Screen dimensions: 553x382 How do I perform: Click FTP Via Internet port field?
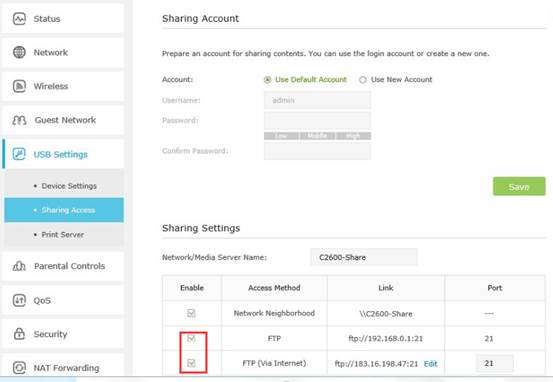(494, 363)
